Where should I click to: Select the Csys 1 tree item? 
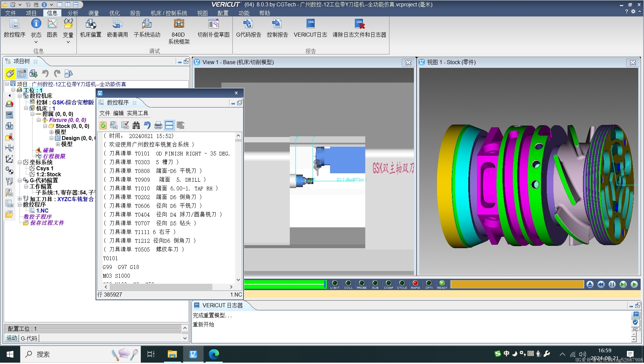coord(45,169)
